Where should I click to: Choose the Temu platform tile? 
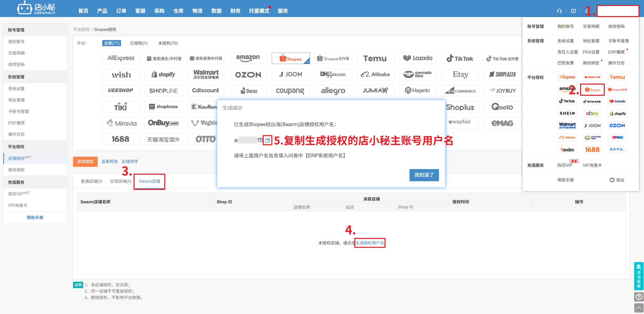(375, 58)
